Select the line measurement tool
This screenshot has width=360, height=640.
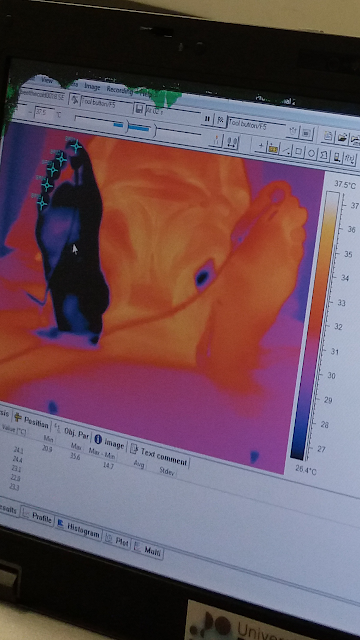(286, 151)
